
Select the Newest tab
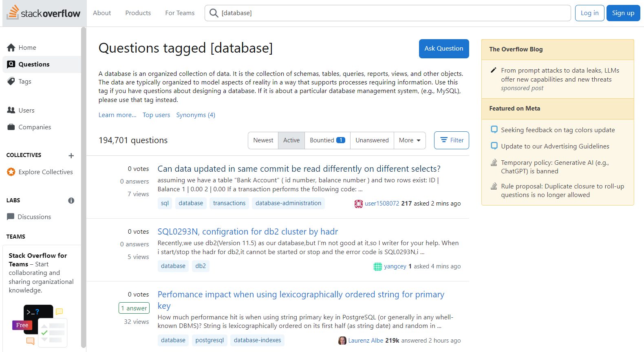[263, 140]
